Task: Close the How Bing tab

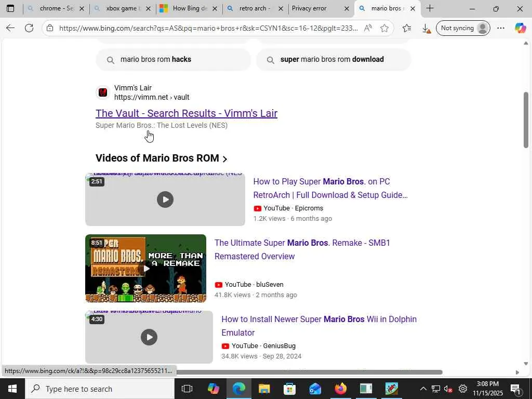Action: [x=215, y=9]
